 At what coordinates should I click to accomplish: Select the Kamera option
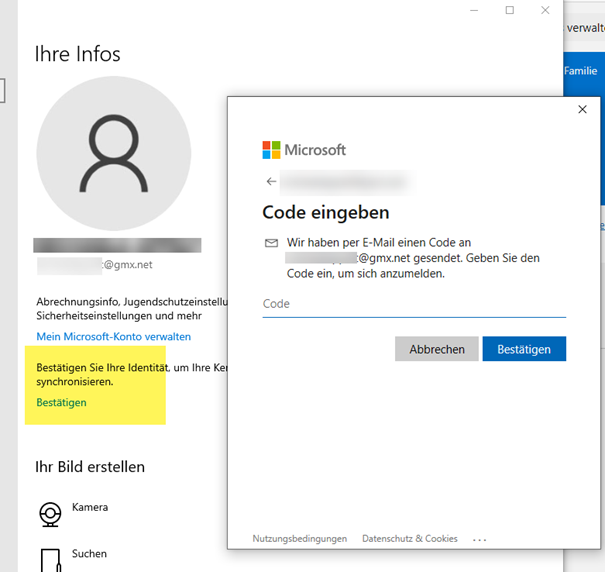[x=73, y=513]
